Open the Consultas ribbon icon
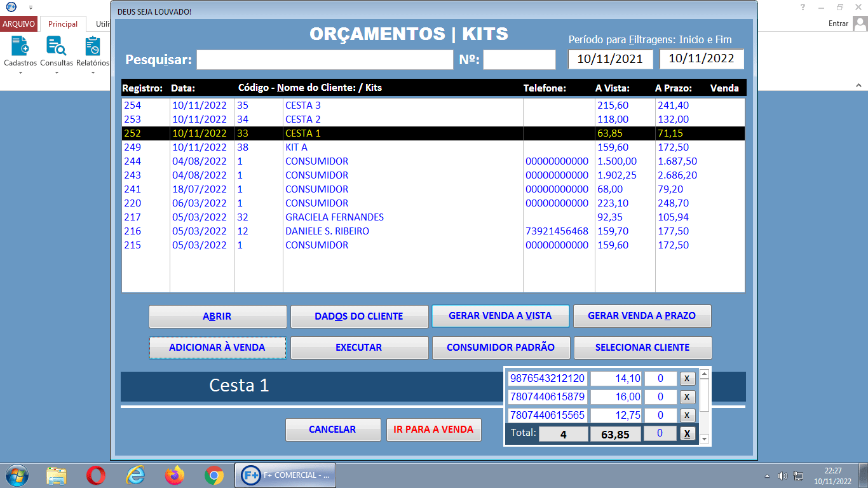The image size is (868, 488). pos(56,46)
